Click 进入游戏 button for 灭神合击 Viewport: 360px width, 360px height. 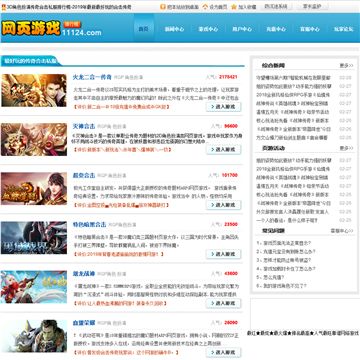tap(223, 149)
